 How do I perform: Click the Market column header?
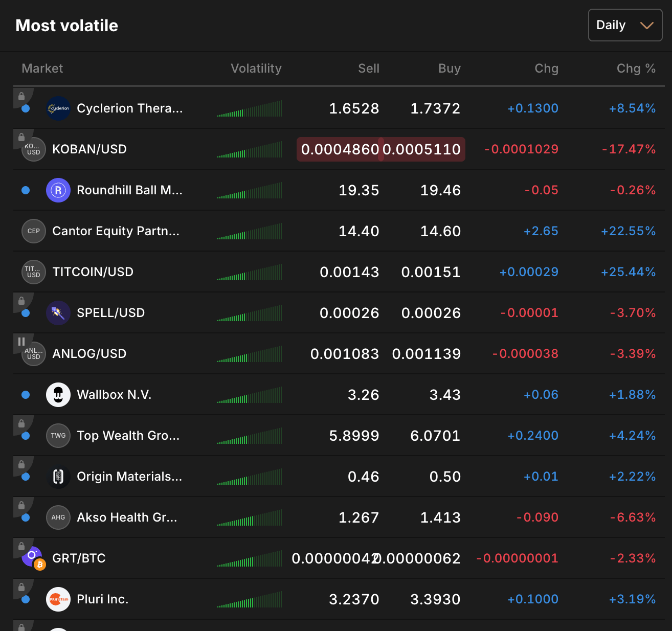click(42, 69)
